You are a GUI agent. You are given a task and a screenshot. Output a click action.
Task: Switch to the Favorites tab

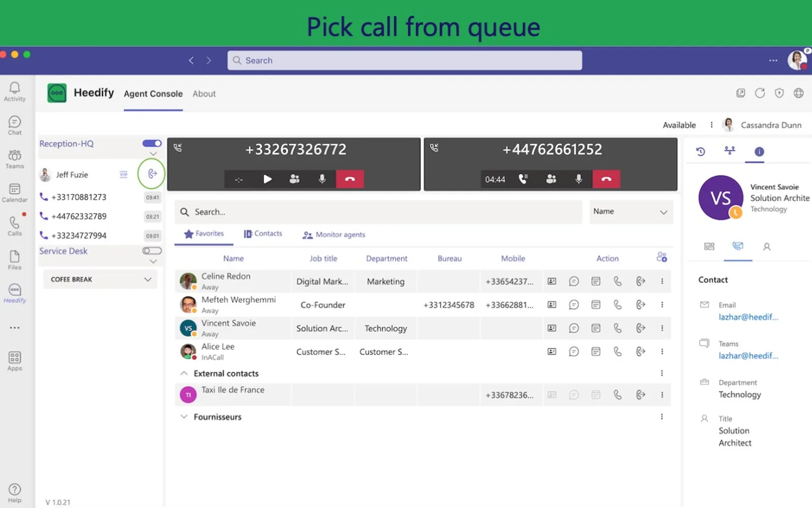point(204,234)
